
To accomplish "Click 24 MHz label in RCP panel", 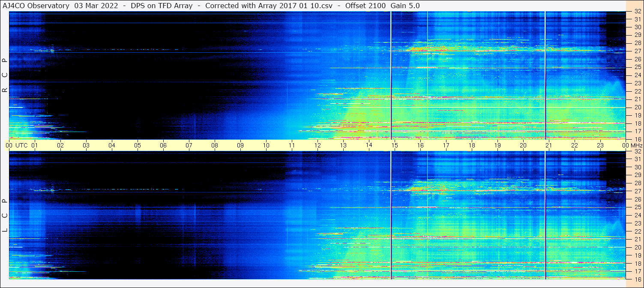I will tap(637, 75).
